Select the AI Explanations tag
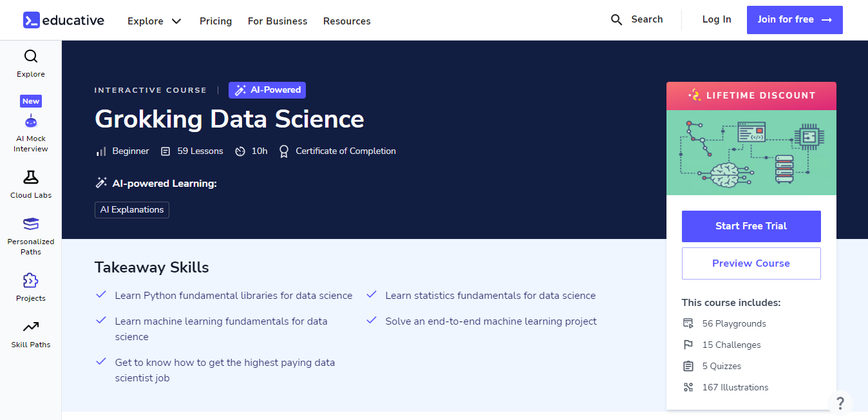The height and width of the screenshot is (420, 868). point(132,209)
